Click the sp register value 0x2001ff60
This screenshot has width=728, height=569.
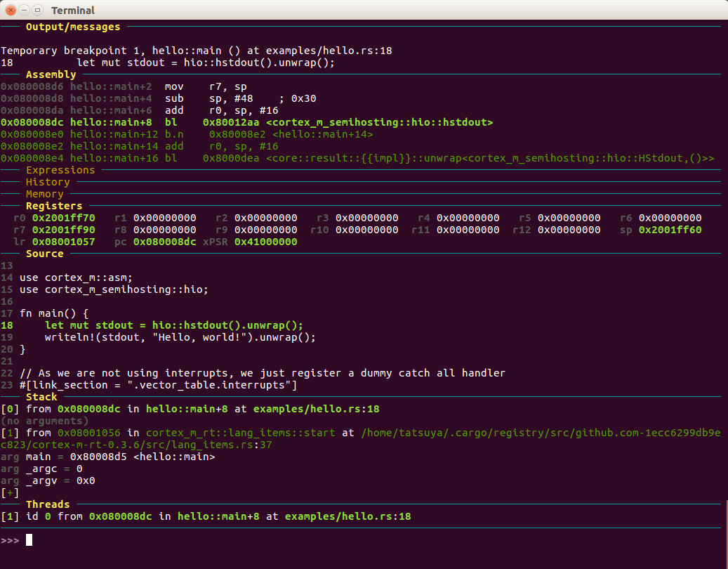pyautogui.click(x=670, y=230)
